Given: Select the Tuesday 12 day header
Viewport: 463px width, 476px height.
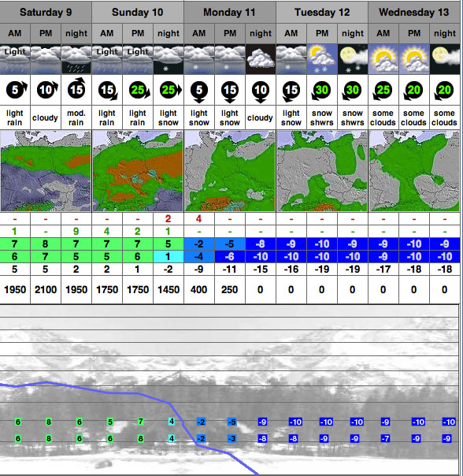Looking at the screenshot, I should click(x=322, y=12).
